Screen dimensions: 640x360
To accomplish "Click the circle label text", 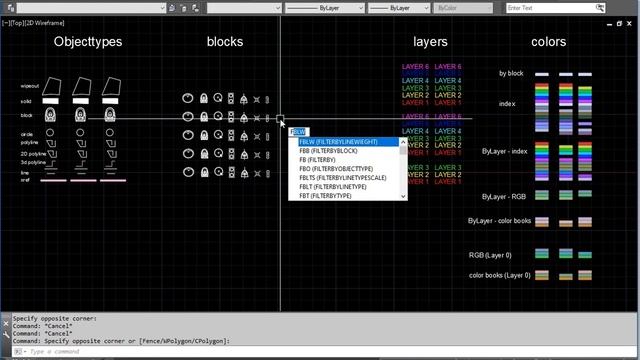I will [x=27, y=134].
